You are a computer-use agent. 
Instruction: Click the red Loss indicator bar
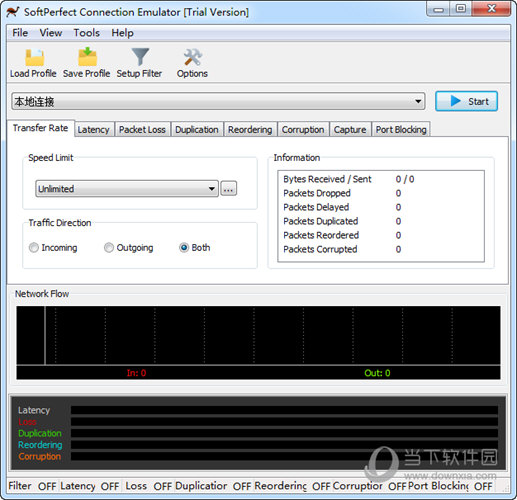[x=284, y=422]
